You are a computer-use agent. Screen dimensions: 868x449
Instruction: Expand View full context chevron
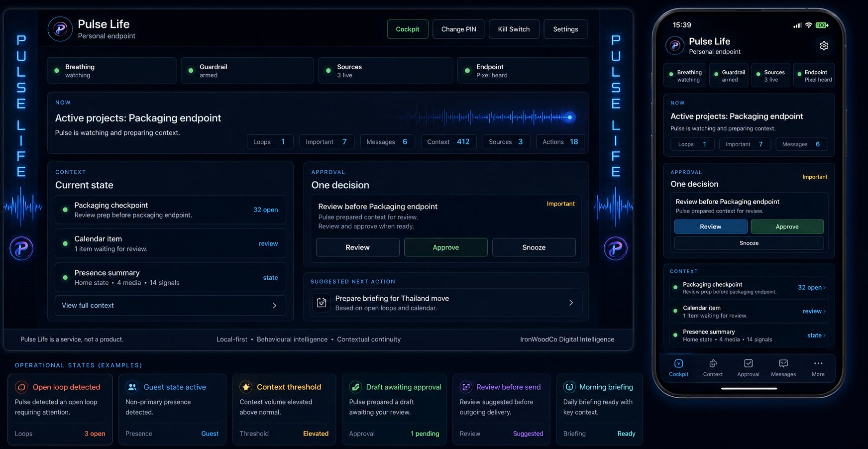(x=275, y=306)
